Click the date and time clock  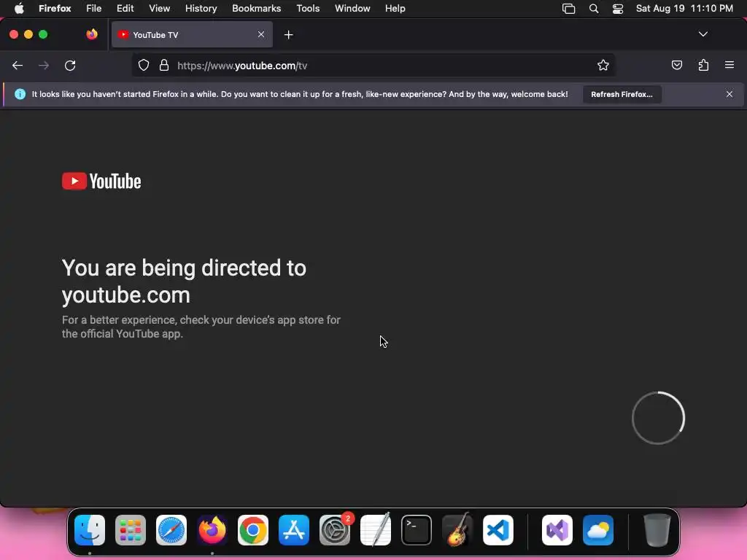684,9
